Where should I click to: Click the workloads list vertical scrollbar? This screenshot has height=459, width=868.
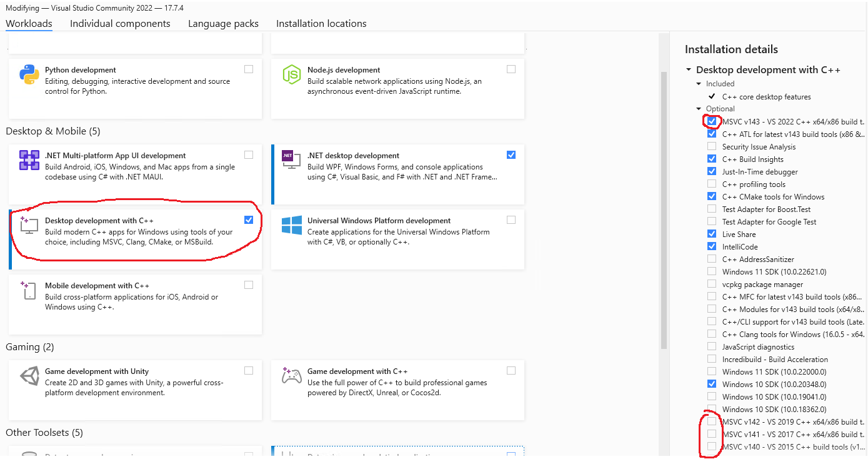pyautogui.click(x=664, y=209)
